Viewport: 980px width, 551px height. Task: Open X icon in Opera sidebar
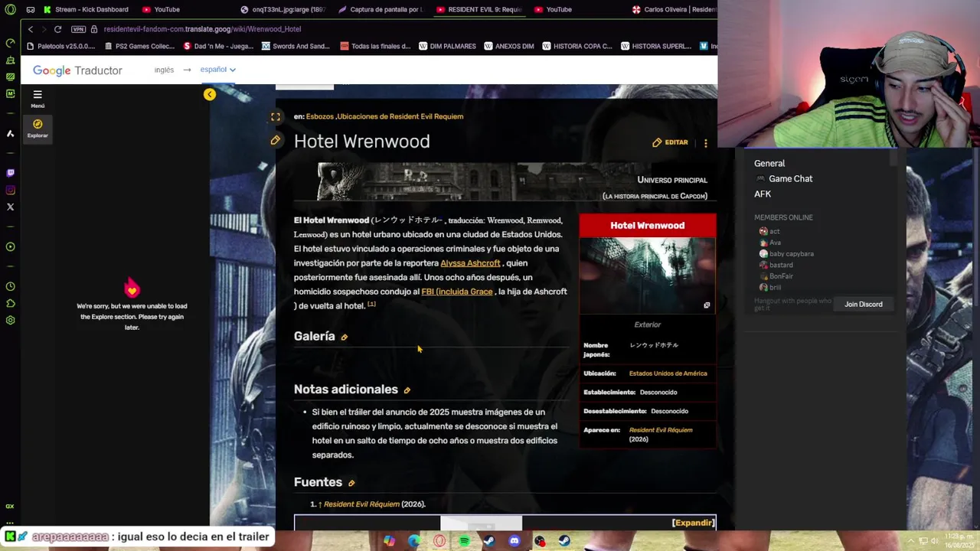coord(10,207)
